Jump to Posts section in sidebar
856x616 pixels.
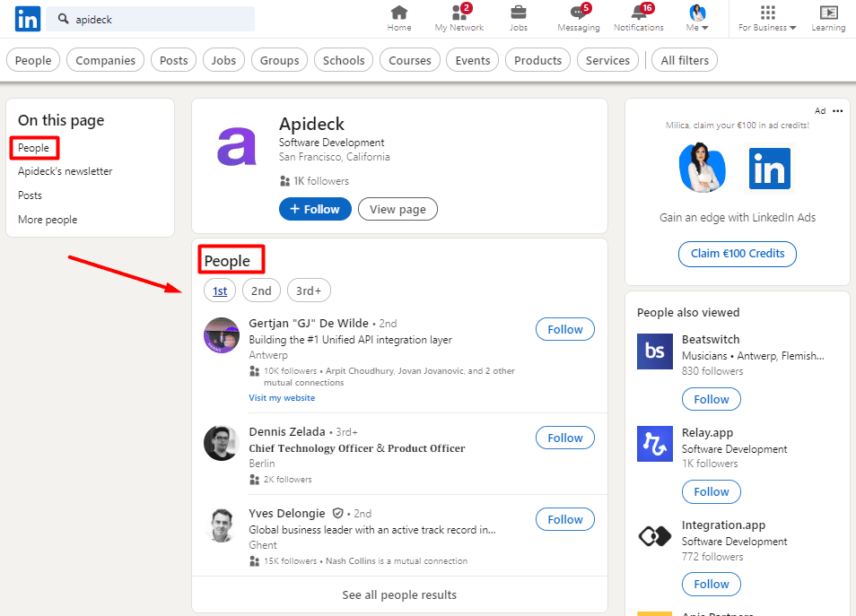point(30,195)
